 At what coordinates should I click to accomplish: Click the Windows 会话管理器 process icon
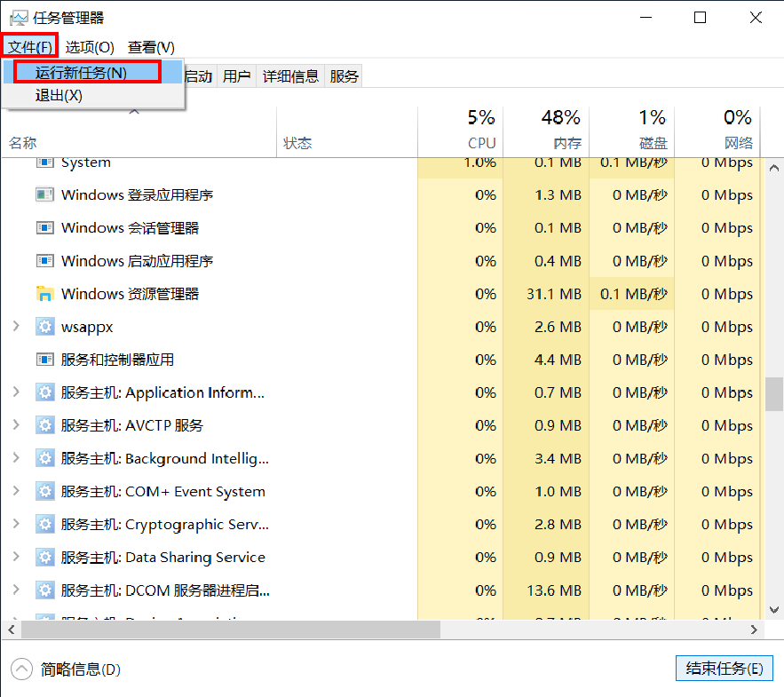tap(44, 228)
